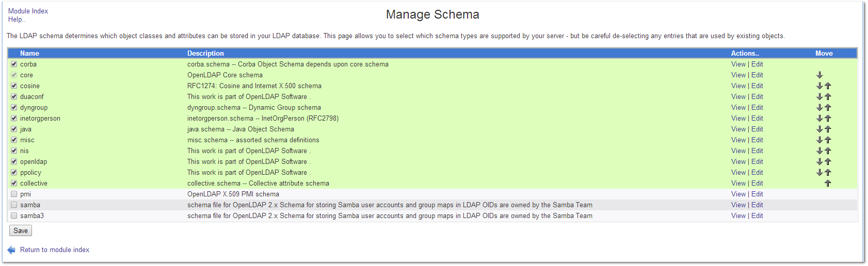The width and height of the screenshot is (868, 266).
Task: Open the Help link
Action: pyautogui.click(x=17, y=19)
